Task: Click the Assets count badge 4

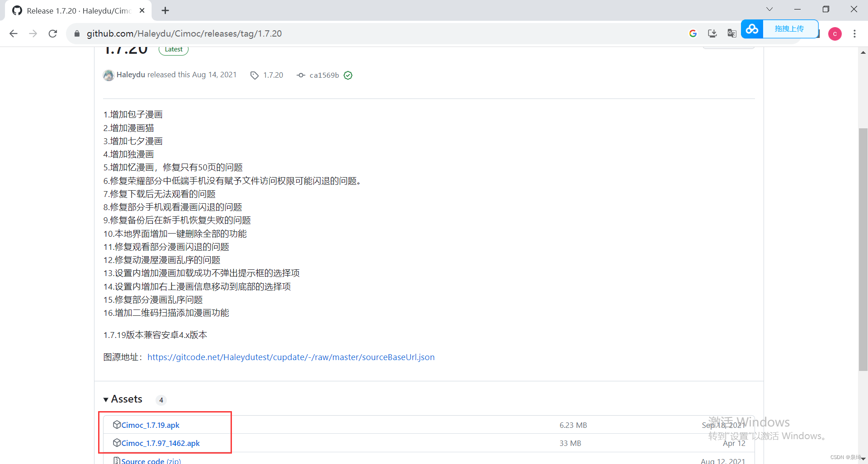Action: pyautogui.click(x=161, y=400)
